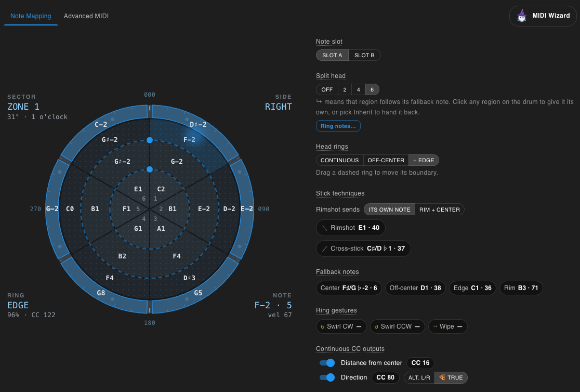Viewport: 580px width, 392px height.
Task: Select the G♯-2 edge region
Action: tap(110, 139)
